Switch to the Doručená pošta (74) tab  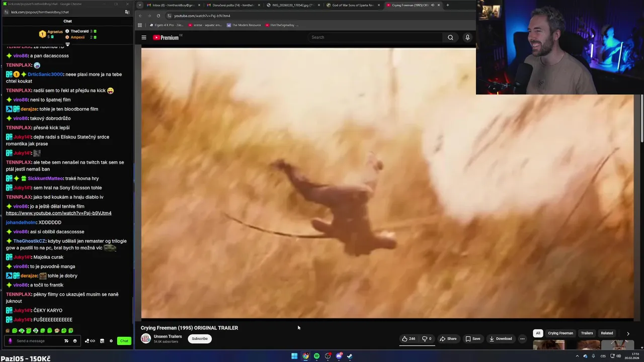tap(233, 5)
